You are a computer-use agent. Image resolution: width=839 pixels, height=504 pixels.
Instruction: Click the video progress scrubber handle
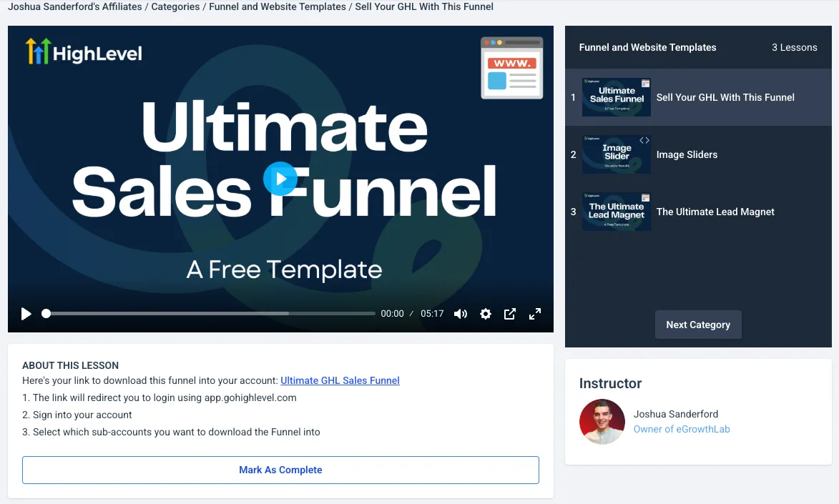46,314
